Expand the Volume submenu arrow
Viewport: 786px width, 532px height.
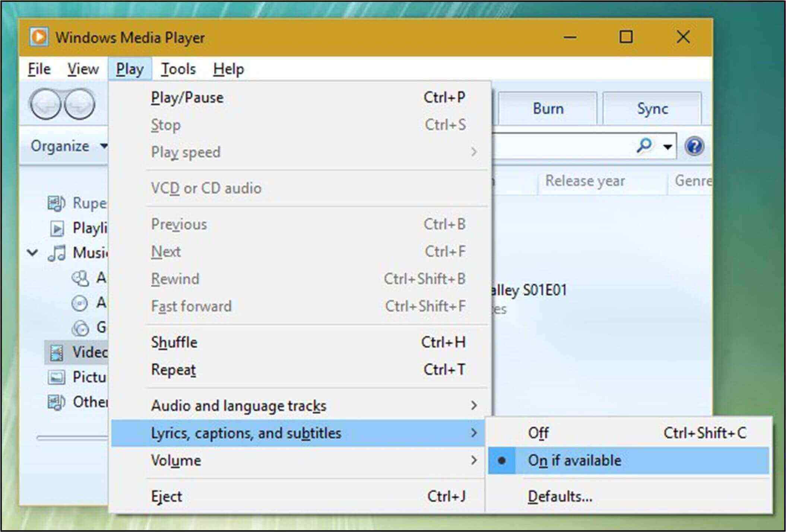pos(474,461)
